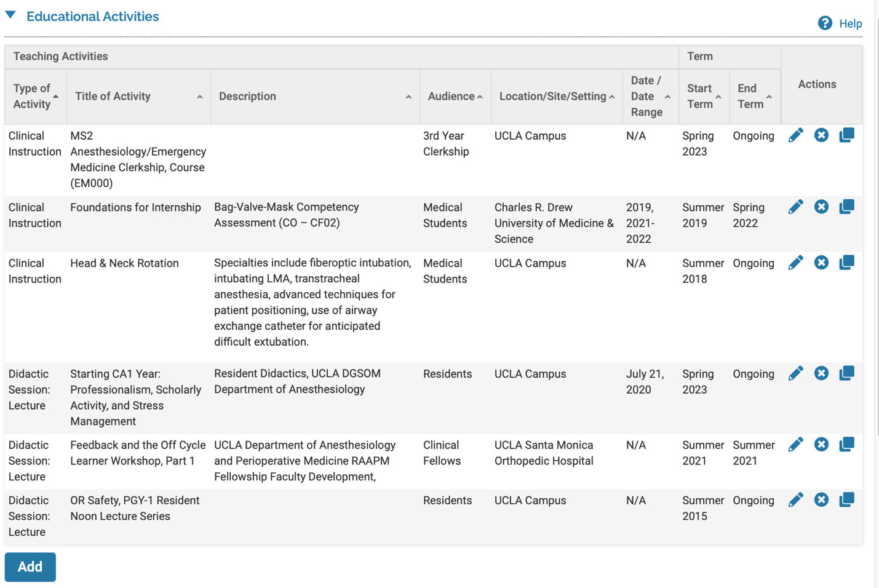Click 'Starting CA1 Year: Professionalism' title cell
The width and height of the screenshot is (879, 588).
(x=136, y=397)
